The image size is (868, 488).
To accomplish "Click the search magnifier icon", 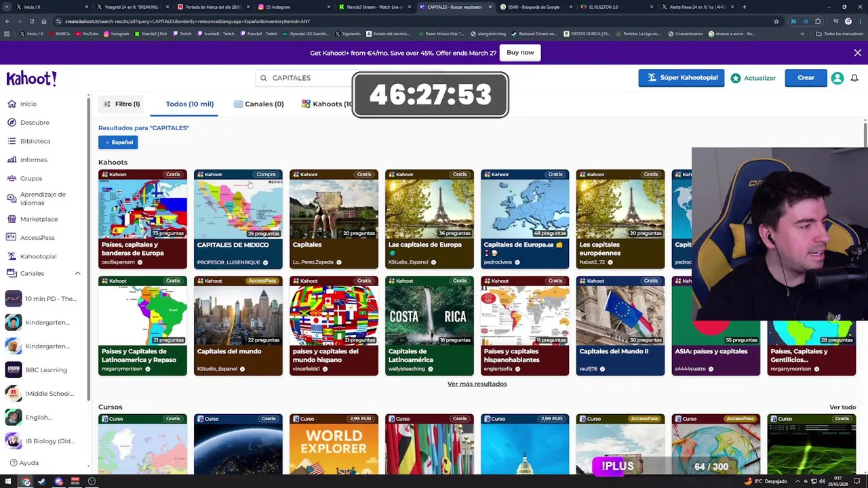I will (264, 78).
